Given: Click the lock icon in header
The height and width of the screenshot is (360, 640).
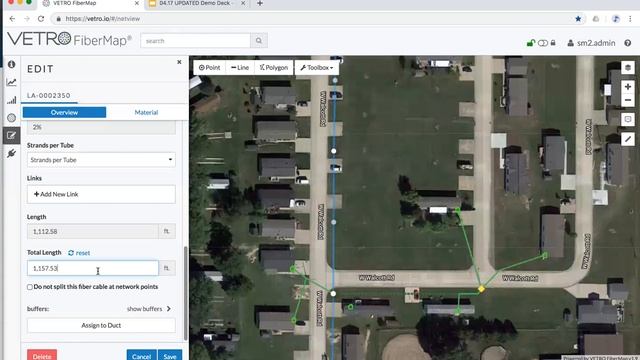Looking at the screenshot, I should pos(553,43).
